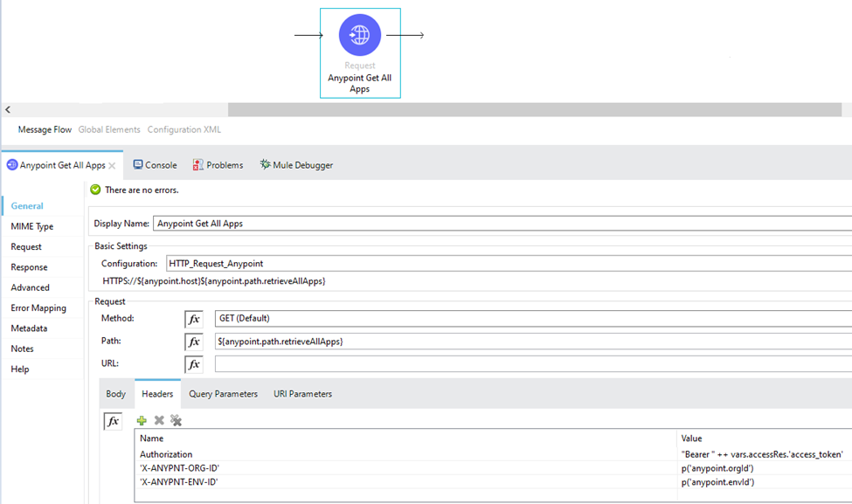
Task: Click the Name column header
Action: point(405,438)
